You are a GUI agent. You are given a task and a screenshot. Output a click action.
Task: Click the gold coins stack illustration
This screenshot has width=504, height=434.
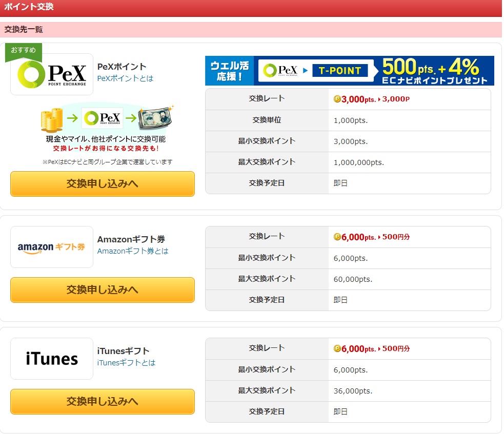pos(52,120)
